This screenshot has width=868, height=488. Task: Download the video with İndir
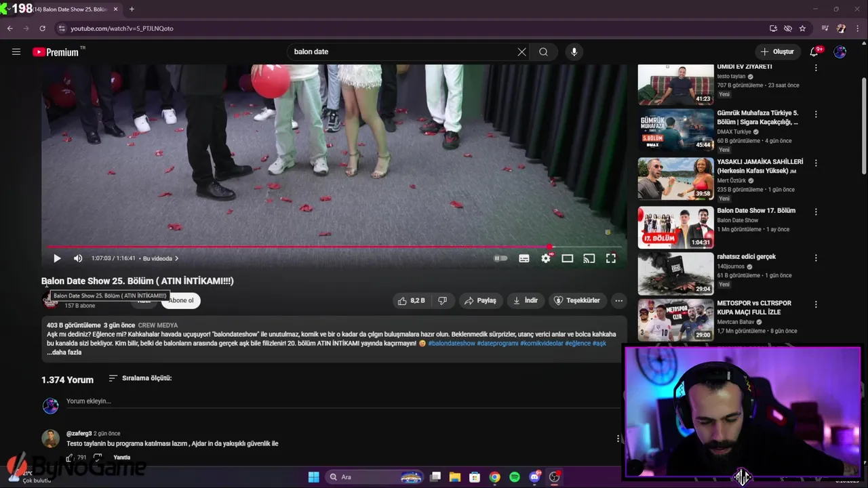pos(525,300)
